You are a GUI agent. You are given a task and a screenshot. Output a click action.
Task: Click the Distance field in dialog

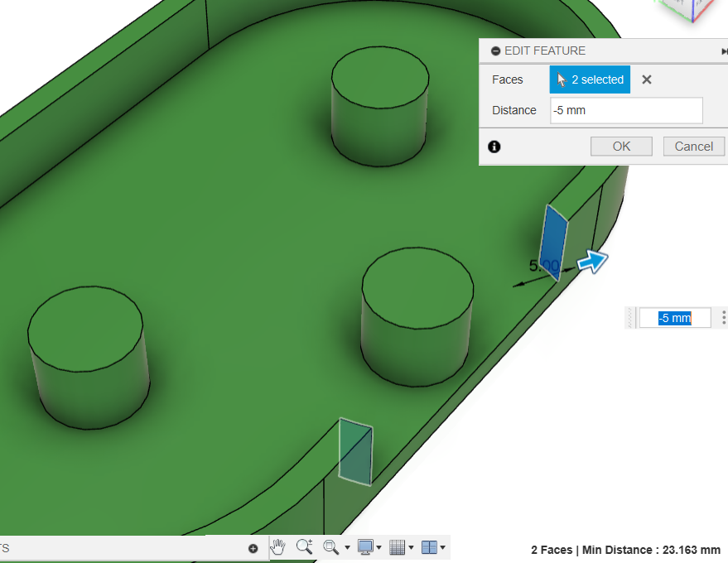pyautogui.click(x=626, y=110)
